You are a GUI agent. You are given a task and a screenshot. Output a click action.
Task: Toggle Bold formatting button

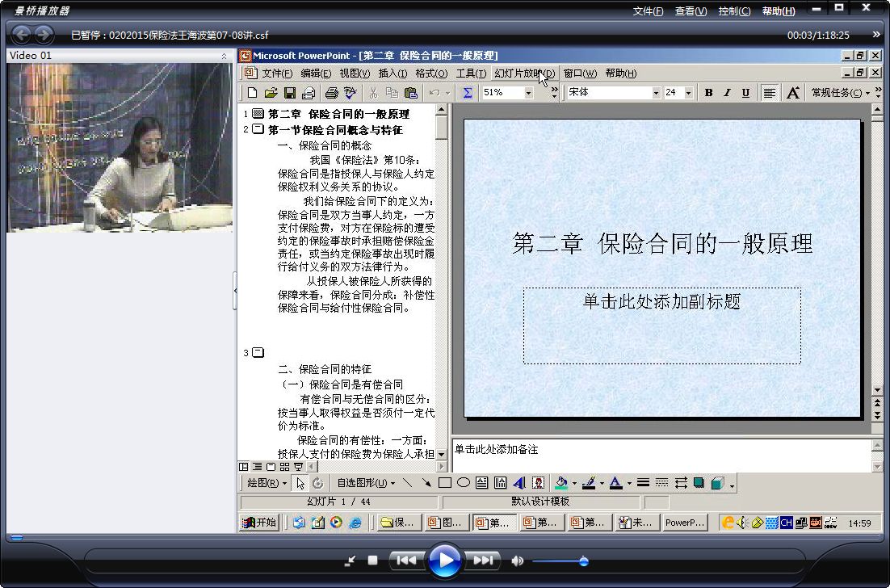coord(708,93)
